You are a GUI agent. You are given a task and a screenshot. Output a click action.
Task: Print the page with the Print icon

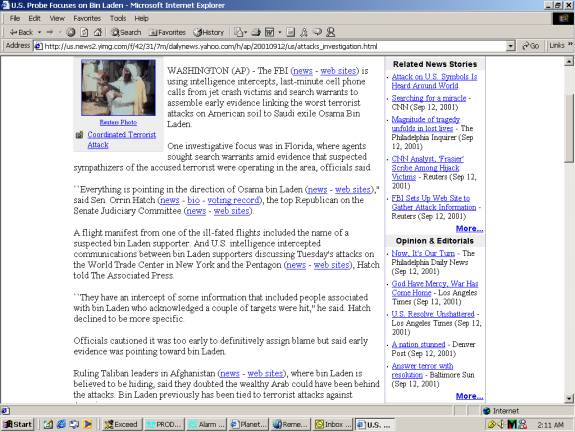click(x=256, y=32)
